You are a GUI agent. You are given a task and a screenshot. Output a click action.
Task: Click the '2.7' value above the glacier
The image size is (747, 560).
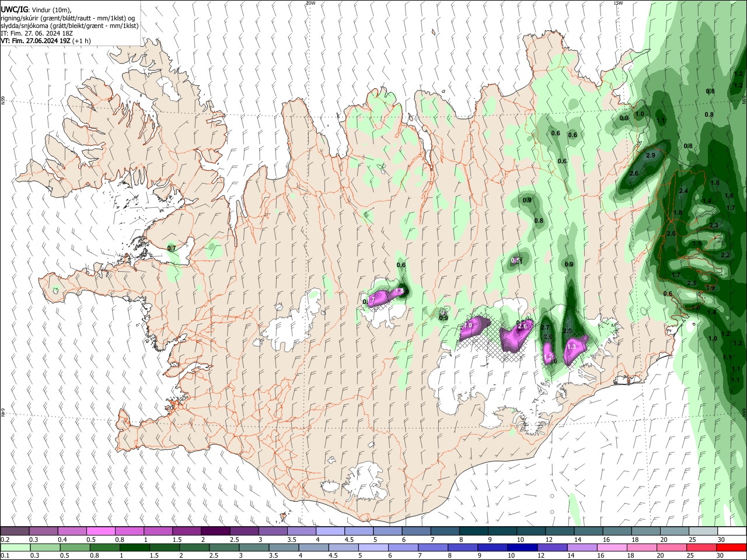[x=546, y=328]
